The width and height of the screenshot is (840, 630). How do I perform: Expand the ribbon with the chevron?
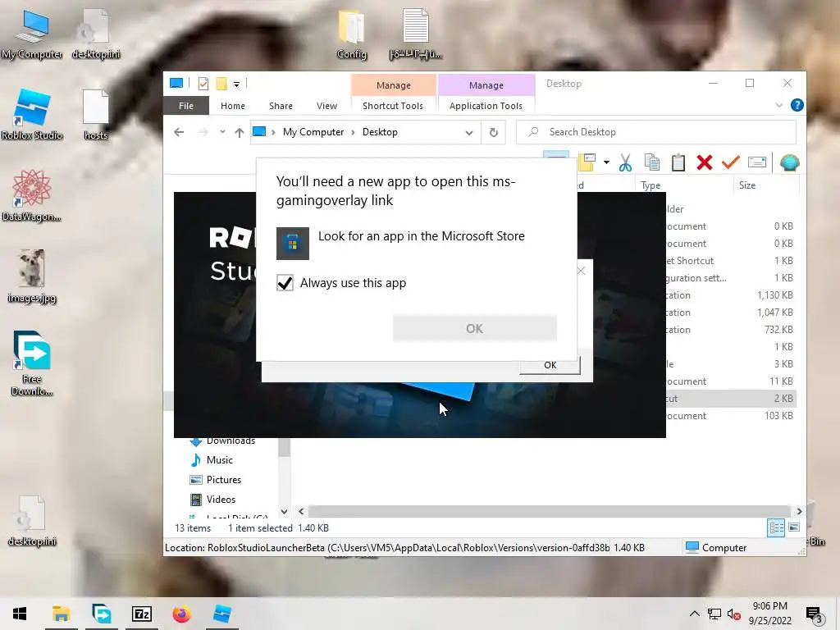[x=779, y=105]
